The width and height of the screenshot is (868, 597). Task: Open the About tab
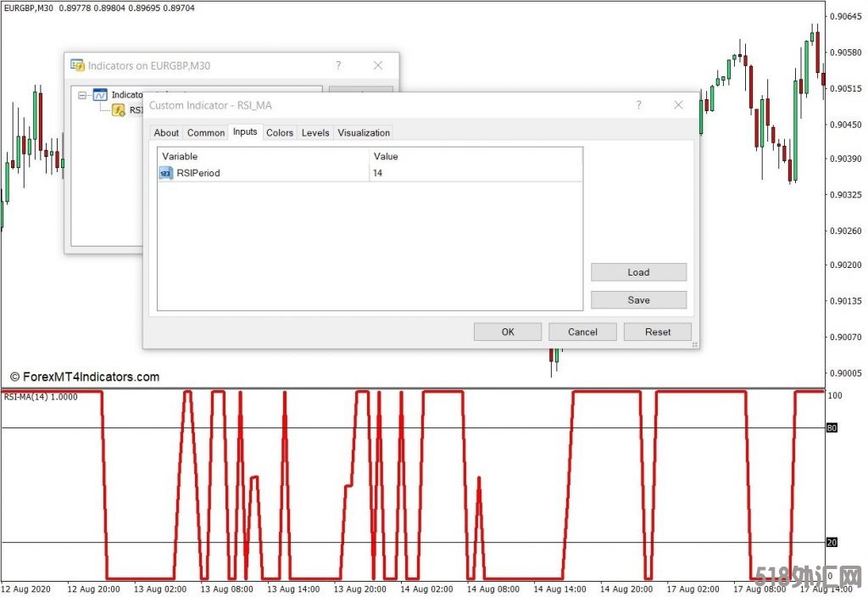166,132
